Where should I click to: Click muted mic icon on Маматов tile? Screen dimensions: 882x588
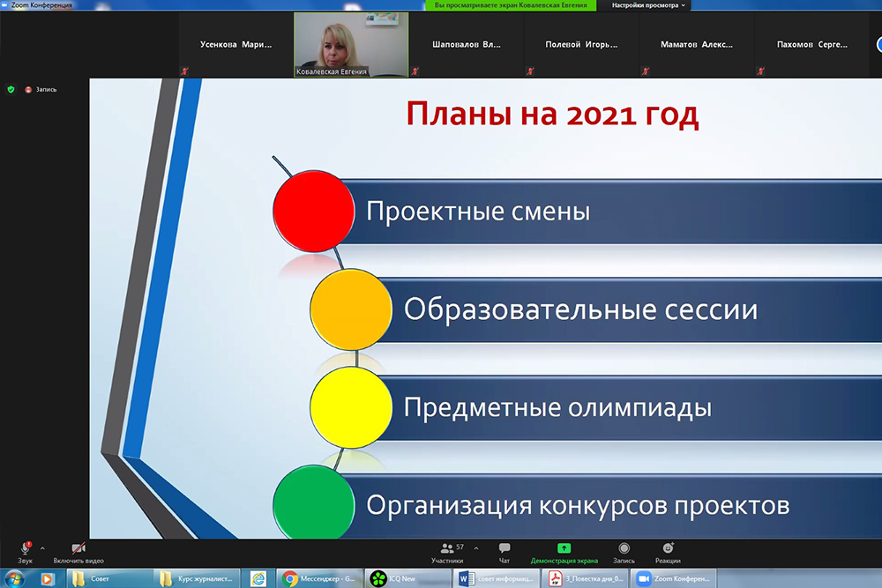tap(646, 71)
